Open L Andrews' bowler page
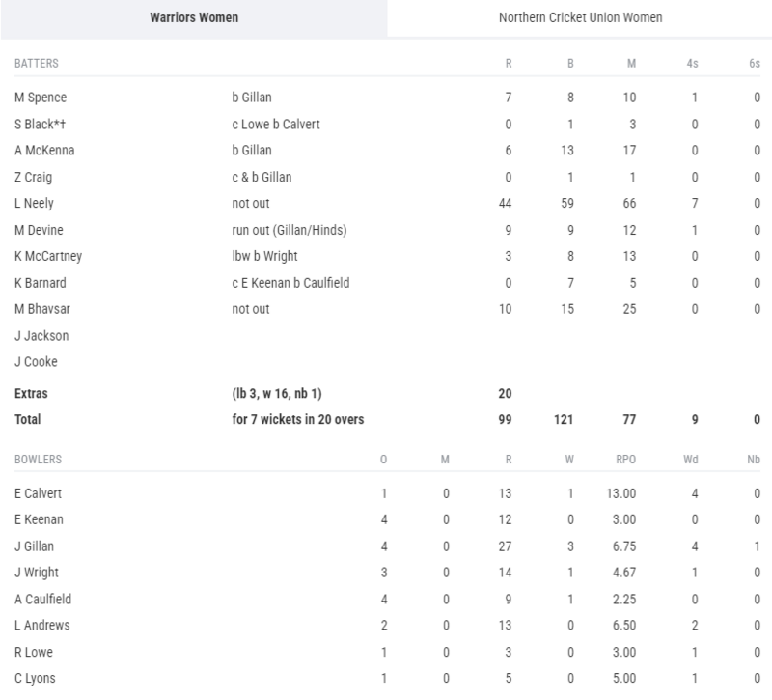 click(x=40, y=626)
